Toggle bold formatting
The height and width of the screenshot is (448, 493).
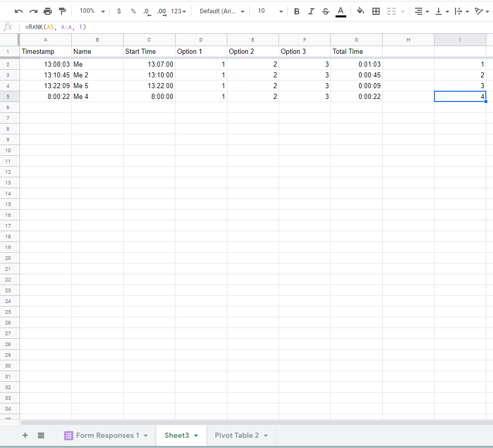[297, 11]
